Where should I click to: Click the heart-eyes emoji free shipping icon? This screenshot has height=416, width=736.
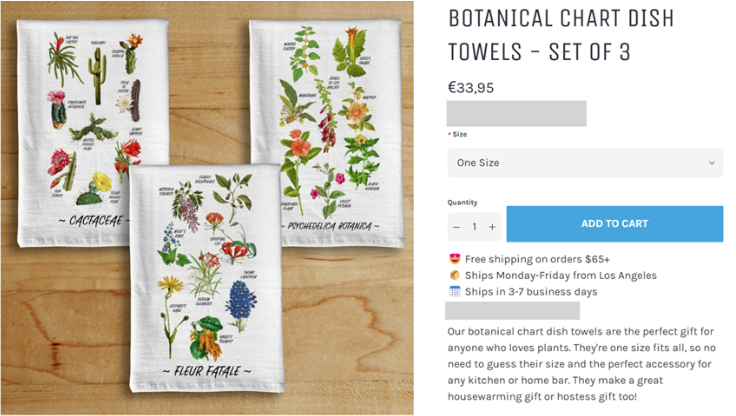point(454,259)
